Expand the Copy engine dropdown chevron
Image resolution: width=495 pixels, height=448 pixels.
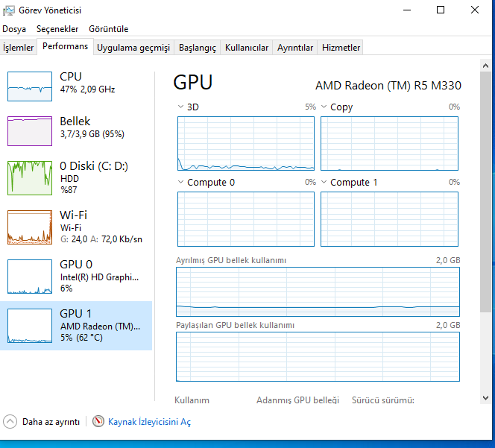(324, 107)
